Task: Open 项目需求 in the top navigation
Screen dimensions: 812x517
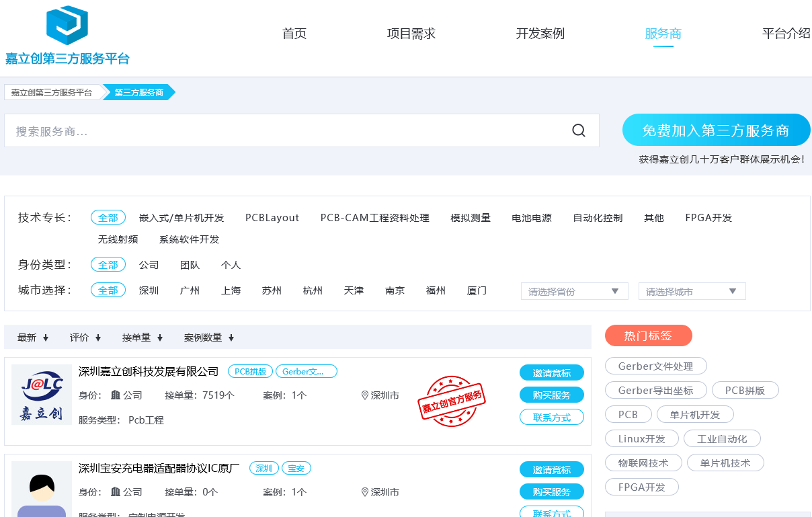Action: click(x=411, y=34)
